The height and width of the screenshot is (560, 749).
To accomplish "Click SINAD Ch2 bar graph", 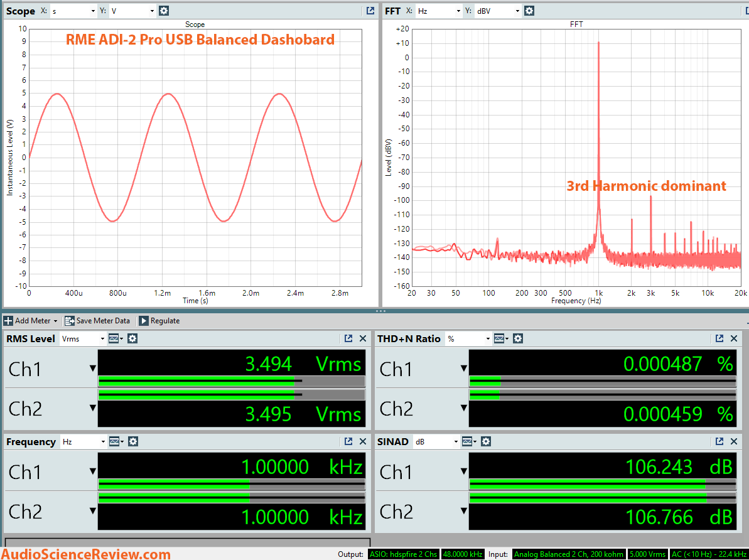I will pos(603,497).
